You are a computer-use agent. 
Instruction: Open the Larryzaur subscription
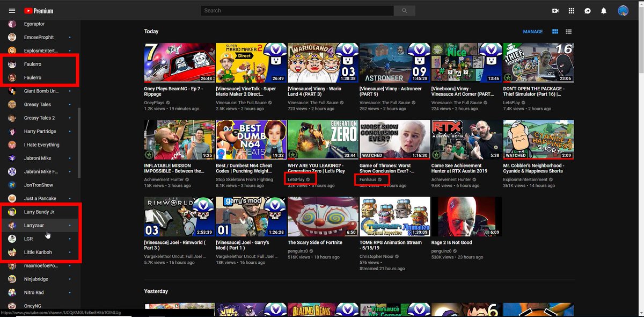(39, 225)
